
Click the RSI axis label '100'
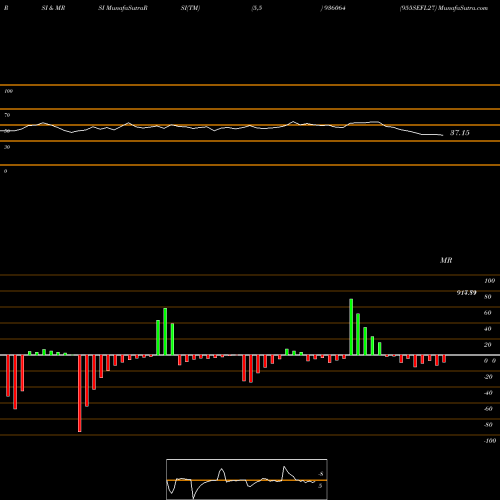(8, 91)
